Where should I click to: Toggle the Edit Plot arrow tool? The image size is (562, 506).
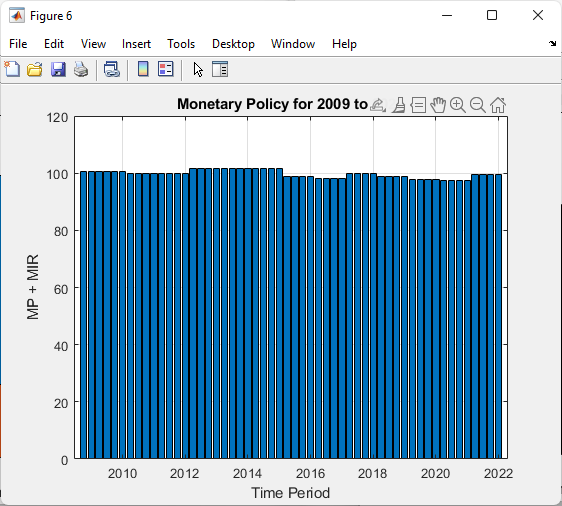coord(198,70)
